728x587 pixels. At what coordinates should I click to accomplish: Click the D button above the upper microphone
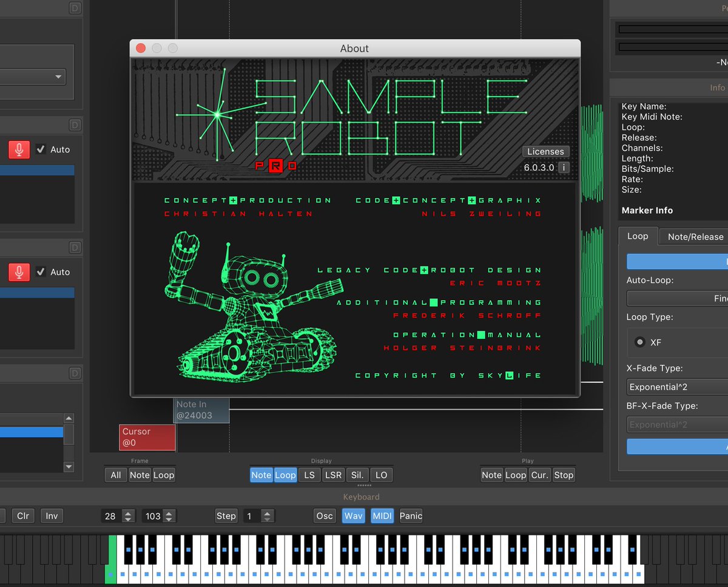pyautogui.click(x=75, y=125)
